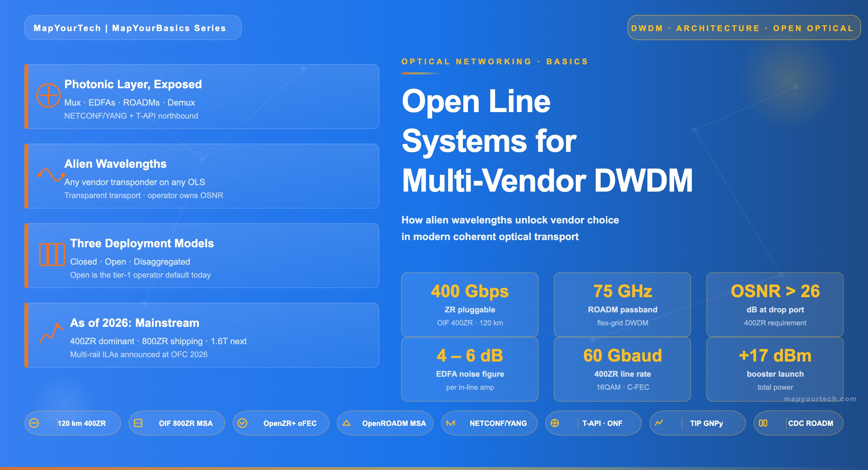Click the MapYourTech MapYourBasics Series label
868x470 pixels.
132,27
